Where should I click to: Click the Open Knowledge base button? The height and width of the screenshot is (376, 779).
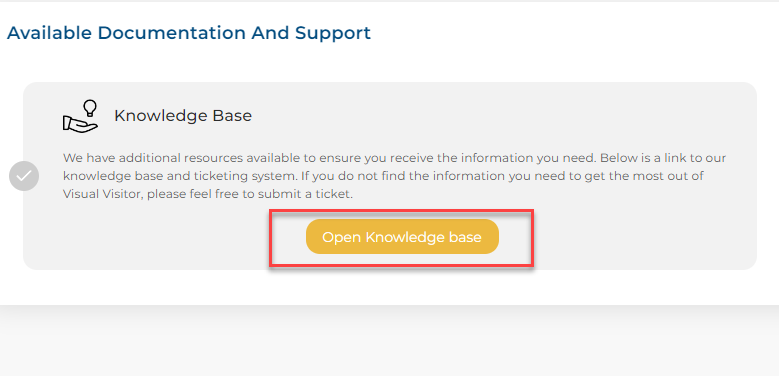pyautogui.click(x=402, y=237)
